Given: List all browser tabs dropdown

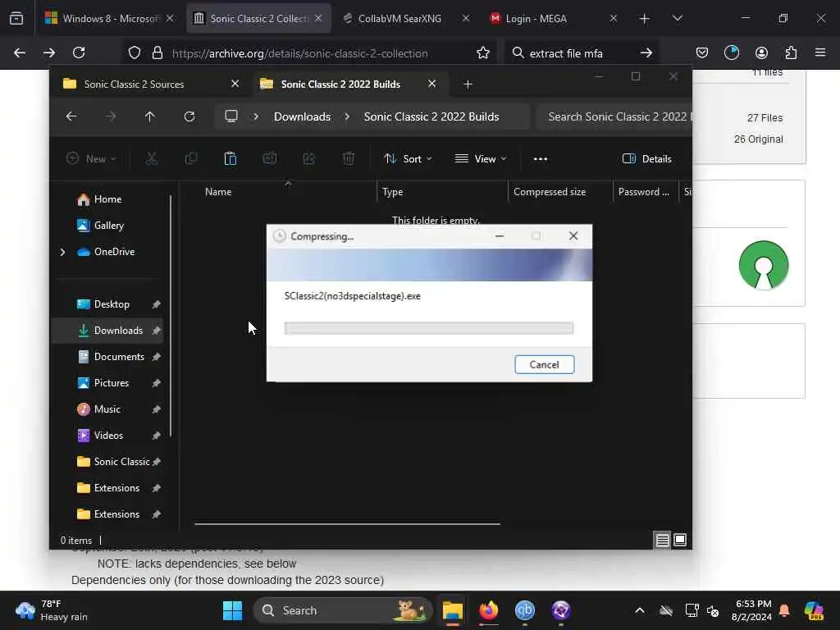Looking at the screenshot, I should coord(677,19).
